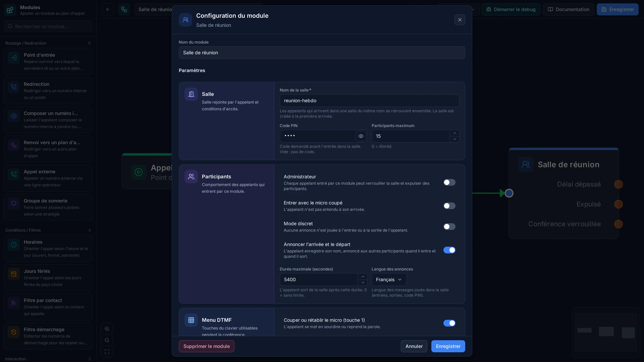The width and height of the screenshot is (644, 362).
Task: Click the Supprimer le module button
Action: pos(207,346)
